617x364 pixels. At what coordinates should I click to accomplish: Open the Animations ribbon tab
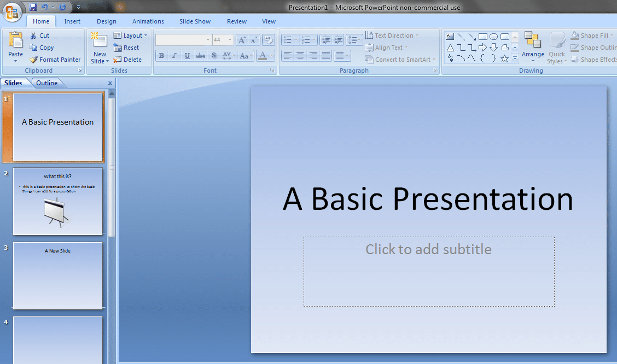(x=148, y=21)
